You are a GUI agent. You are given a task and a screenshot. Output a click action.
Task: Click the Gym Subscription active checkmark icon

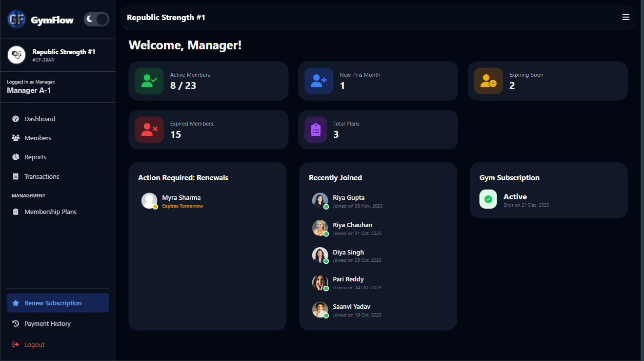click(x=488, y=199)
